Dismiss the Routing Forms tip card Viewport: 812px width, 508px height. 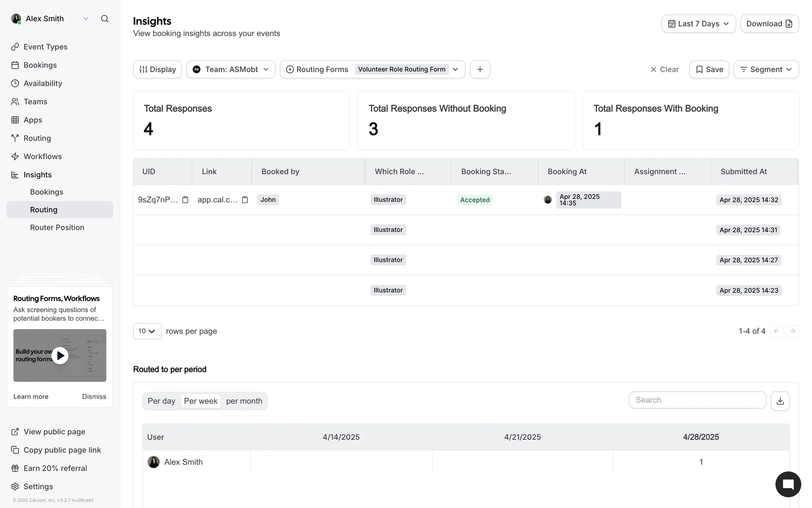(94, 397)
